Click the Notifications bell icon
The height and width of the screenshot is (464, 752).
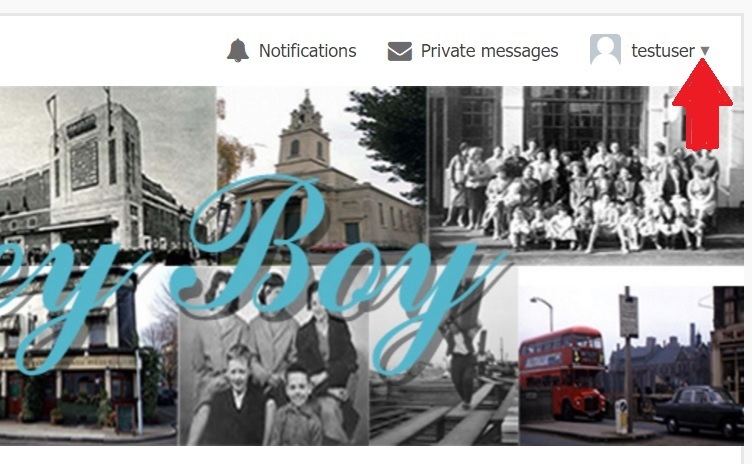coord(238,50)
